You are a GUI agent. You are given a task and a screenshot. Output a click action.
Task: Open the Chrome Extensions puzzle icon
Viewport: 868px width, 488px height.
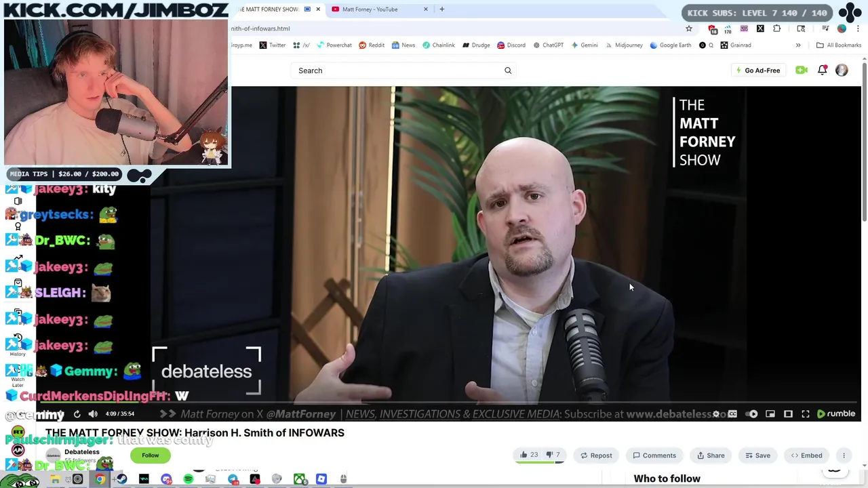pyautogui.click(x=777, y=28)
